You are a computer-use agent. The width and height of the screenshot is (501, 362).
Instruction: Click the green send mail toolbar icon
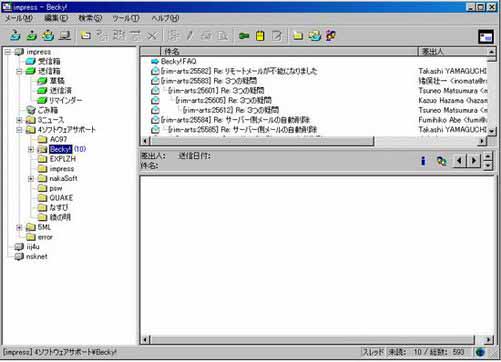point(31,35)
